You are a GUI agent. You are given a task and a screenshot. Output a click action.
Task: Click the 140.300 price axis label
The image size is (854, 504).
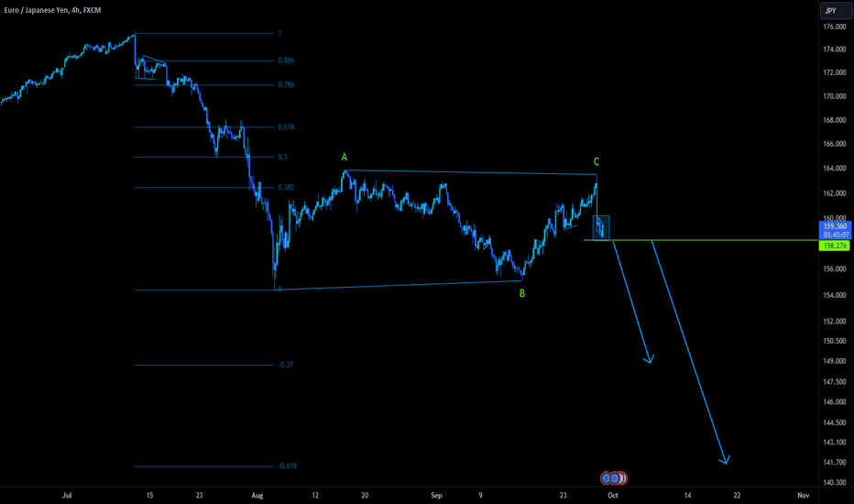835,483
